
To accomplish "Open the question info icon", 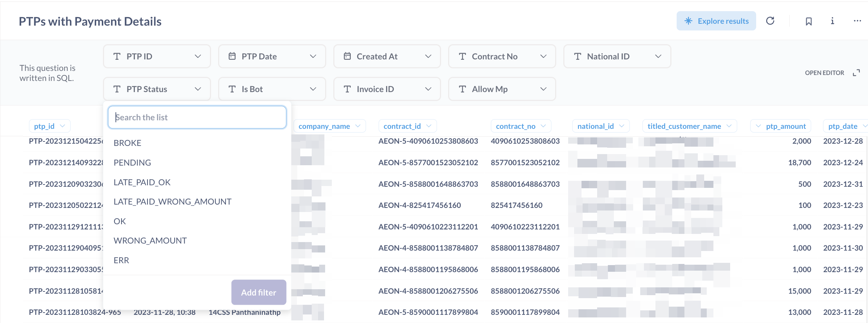I will (832, 21).
